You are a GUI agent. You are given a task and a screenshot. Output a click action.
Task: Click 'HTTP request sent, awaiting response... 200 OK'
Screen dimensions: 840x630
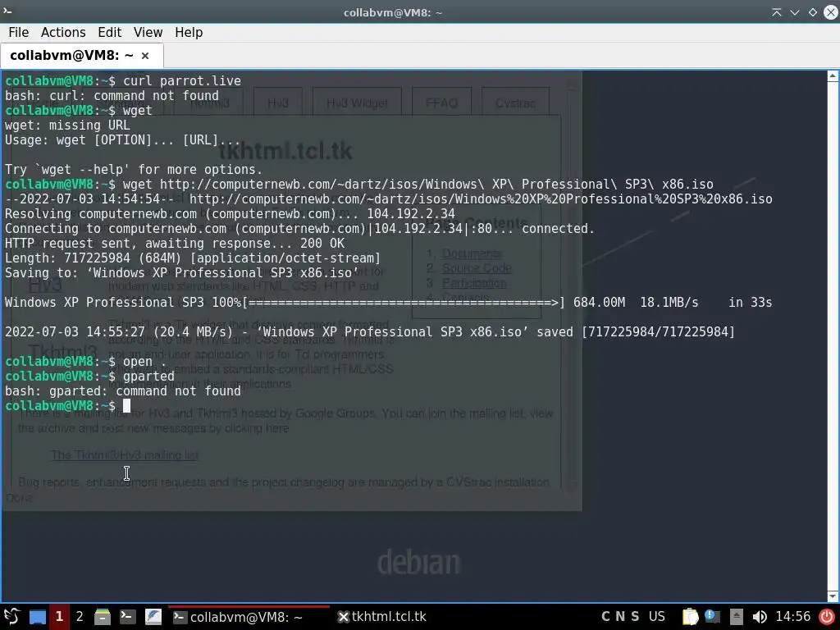[175, 244]
